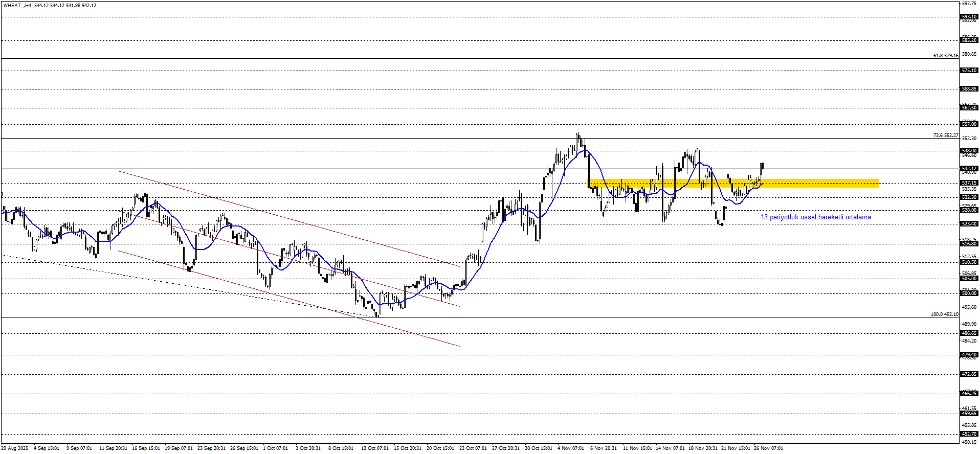Click the 29 Aug 2025 date label
The height and width of the screenshot is (454, 980).
coord(15,448)
